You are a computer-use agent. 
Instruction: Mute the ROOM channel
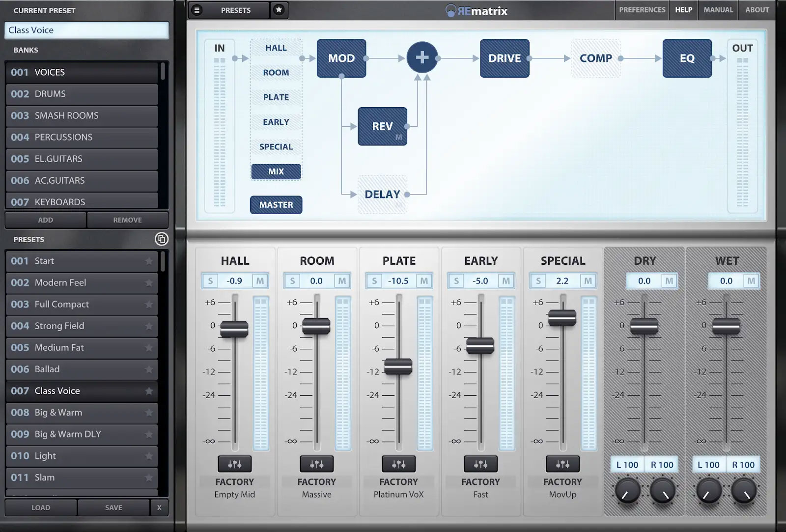coord(342,281)
